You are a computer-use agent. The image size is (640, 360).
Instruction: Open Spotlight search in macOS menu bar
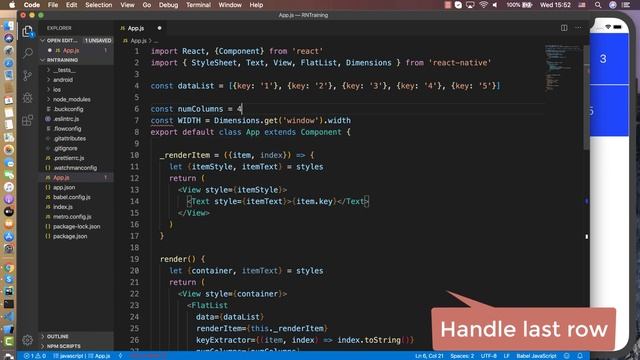coord(598,5)
